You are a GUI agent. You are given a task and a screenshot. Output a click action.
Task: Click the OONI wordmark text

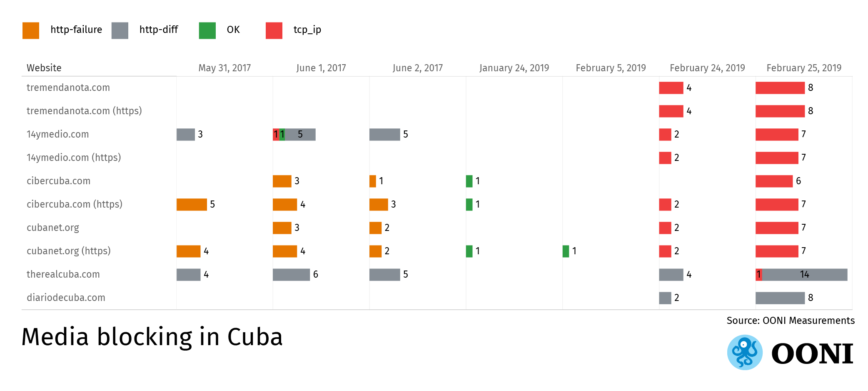pyautogui.click(x=812, y=354)
